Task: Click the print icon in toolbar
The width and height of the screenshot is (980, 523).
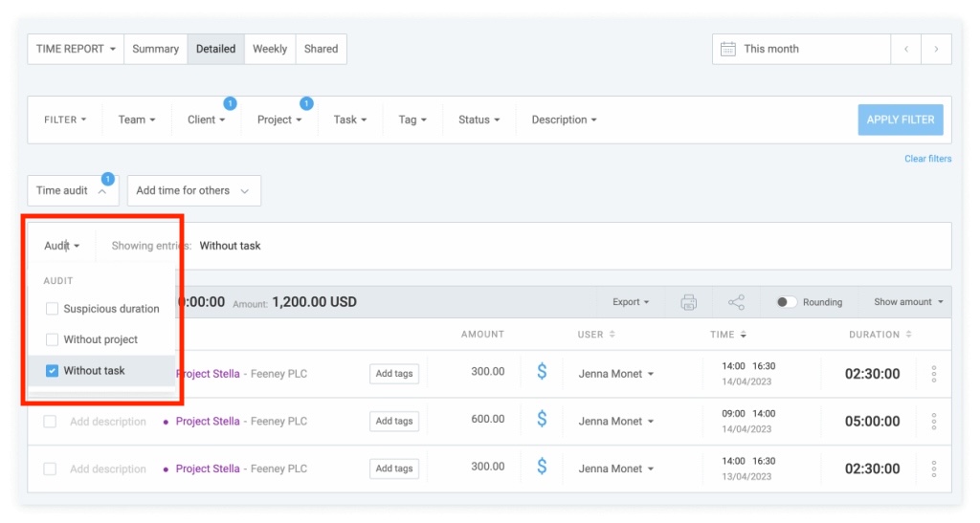Action: click(x=688, y=302)
